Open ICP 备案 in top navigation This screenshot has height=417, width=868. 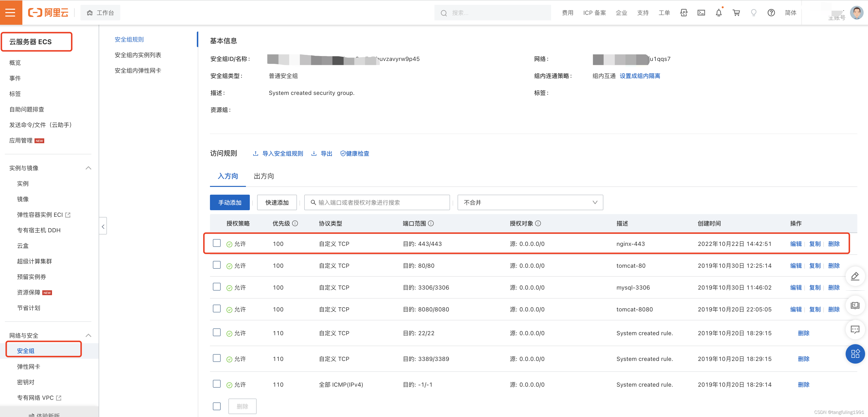point(594,13)
